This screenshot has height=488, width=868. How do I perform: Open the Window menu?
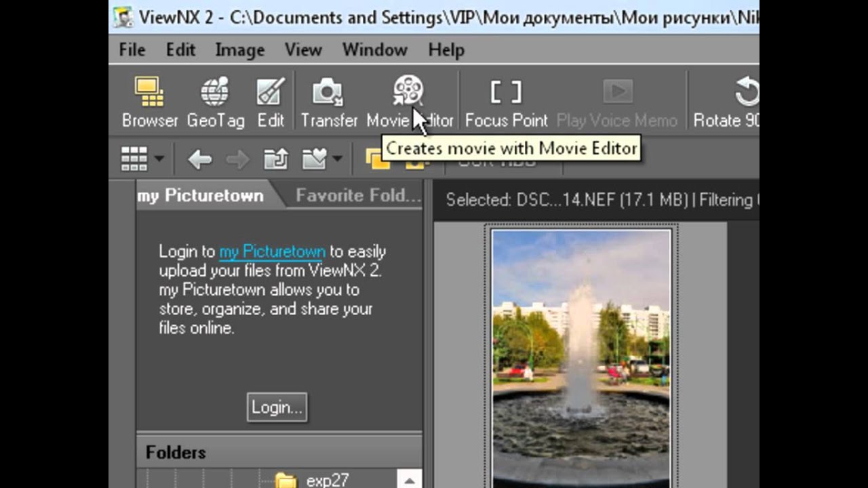[374, 50]
